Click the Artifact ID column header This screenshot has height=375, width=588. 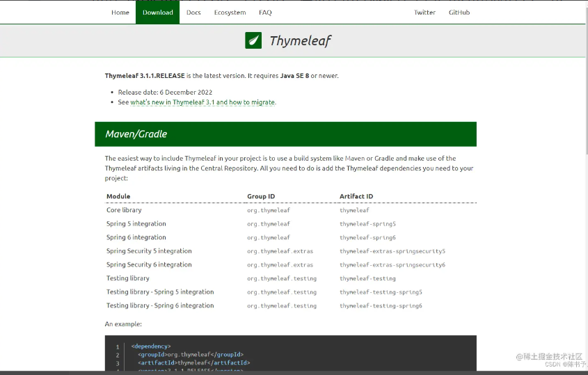point(356,196)
